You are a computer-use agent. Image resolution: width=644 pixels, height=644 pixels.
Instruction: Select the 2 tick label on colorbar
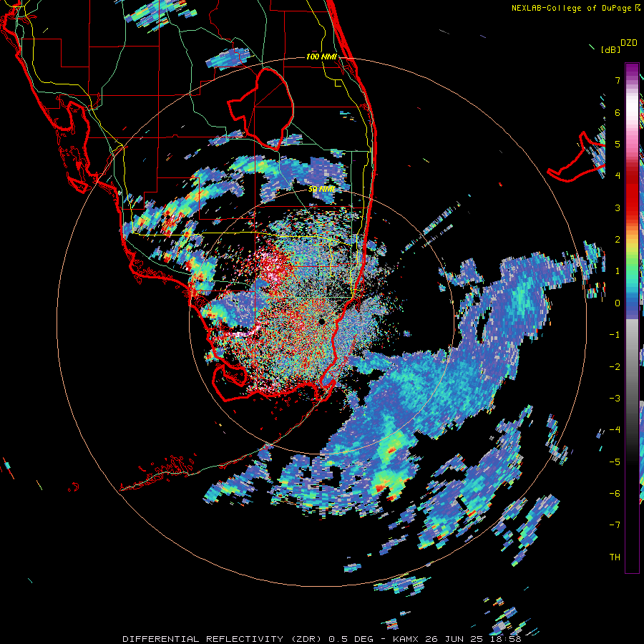[618, 240]
